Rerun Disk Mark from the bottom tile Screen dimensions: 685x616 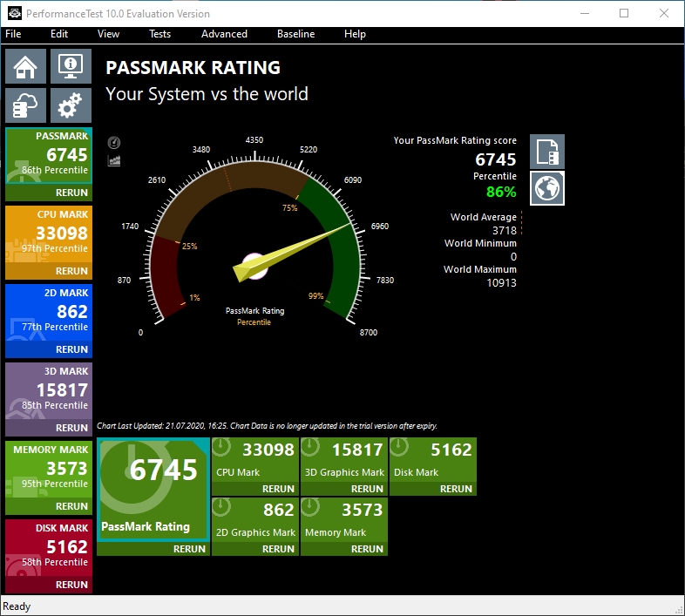coord(456,489)
